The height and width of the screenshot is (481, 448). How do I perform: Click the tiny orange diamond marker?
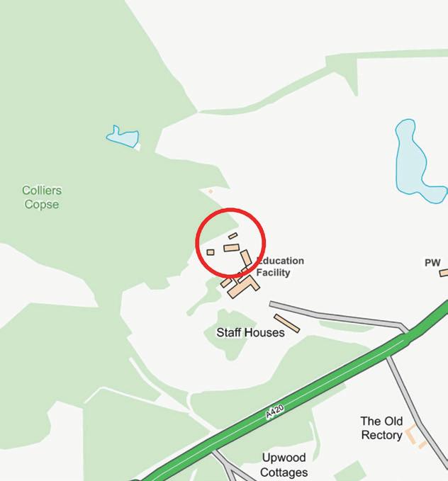pos(211,191)
